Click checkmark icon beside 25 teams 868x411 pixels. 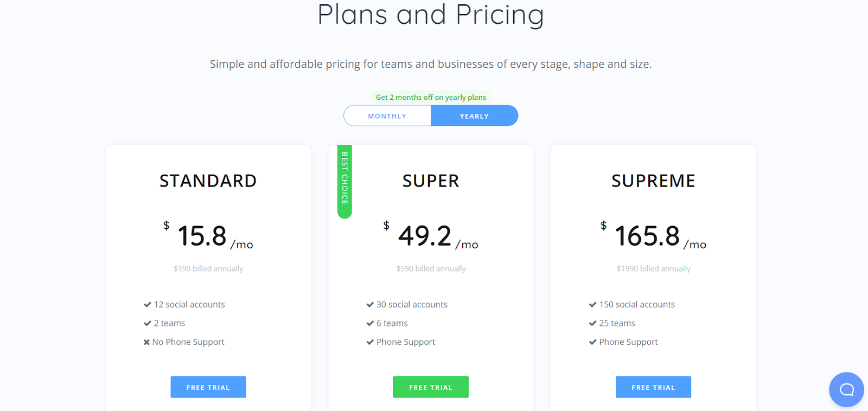coord(592,323)
